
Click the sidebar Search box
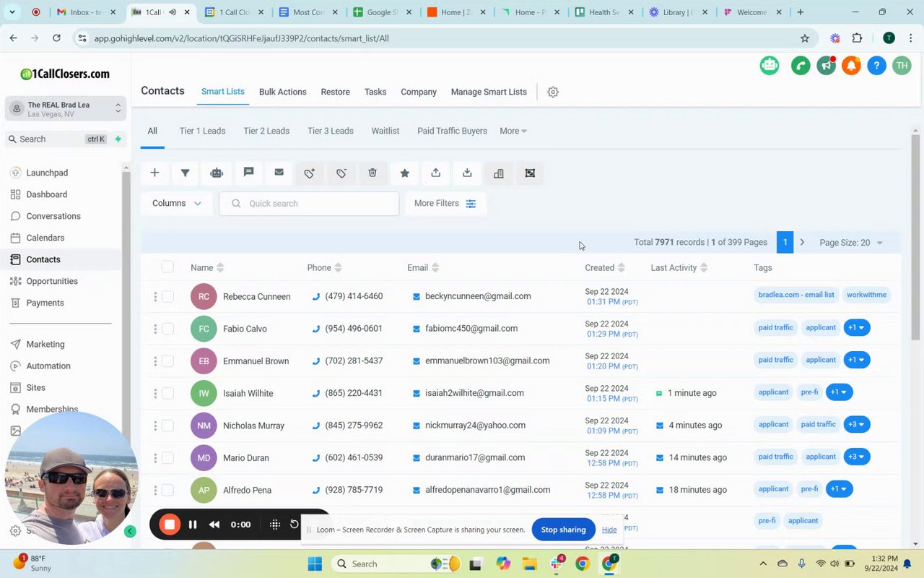coord(65,139)
